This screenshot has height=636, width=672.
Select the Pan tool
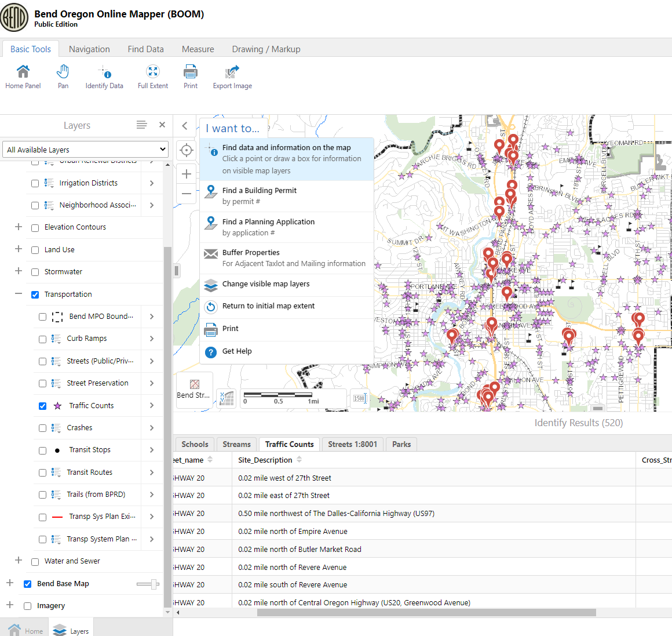63,72
